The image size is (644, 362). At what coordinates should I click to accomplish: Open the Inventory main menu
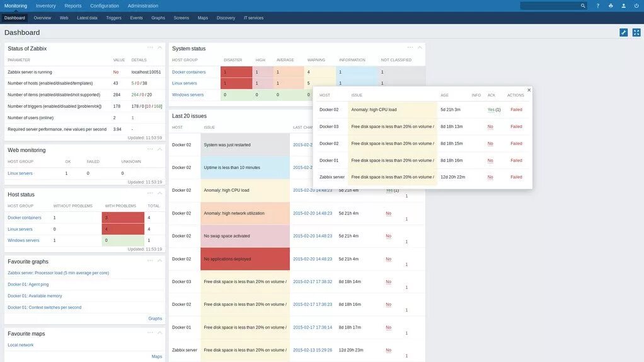[x=45, y=6]
